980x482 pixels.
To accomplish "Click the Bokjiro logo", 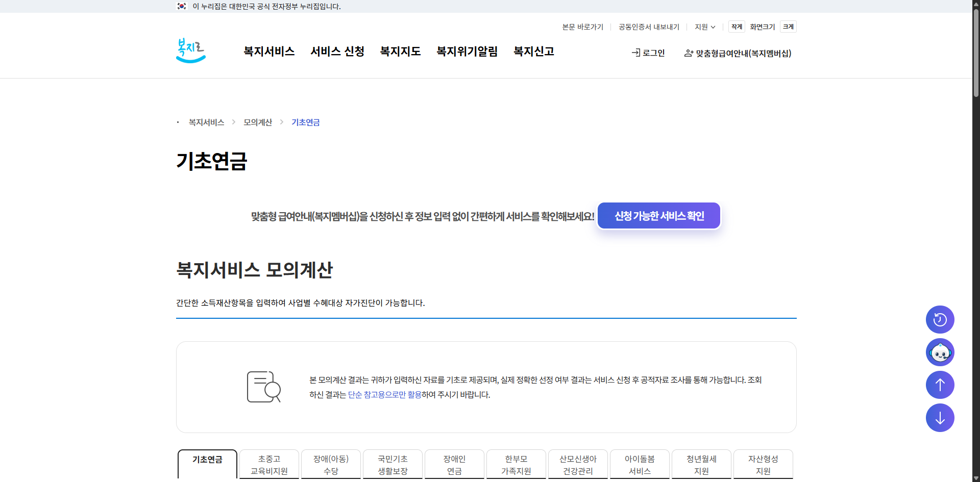I will coord(190,50).
